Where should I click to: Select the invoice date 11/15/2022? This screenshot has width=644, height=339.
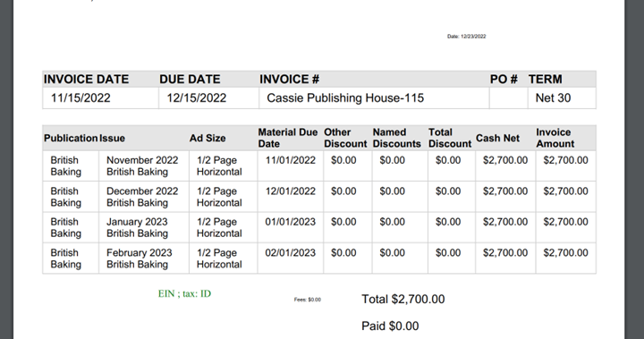[80, 97]
